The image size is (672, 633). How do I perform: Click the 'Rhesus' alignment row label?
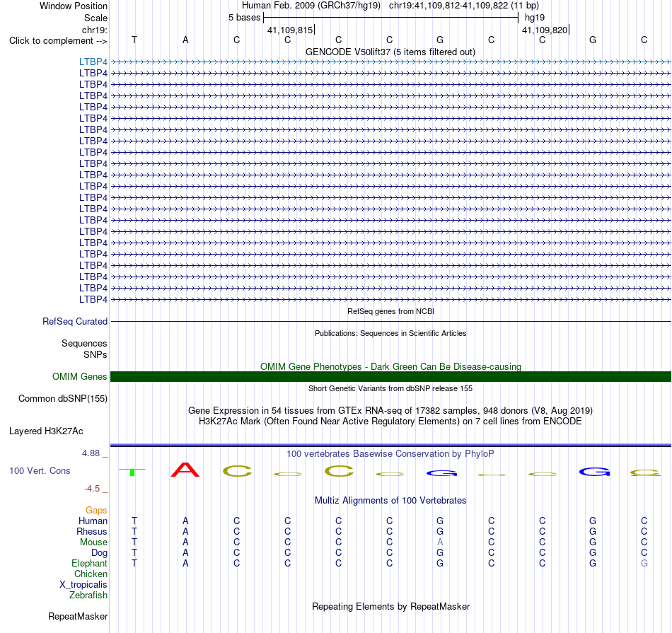92,532
